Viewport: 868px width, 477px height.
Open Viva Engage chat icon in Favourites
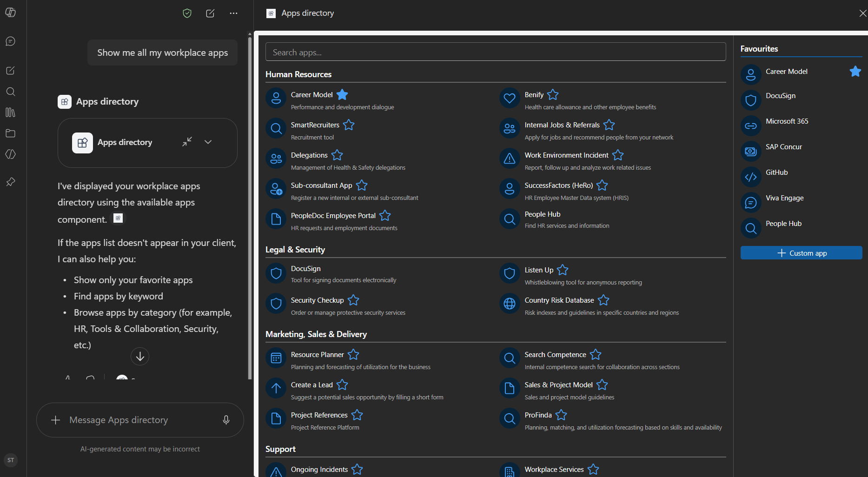(751, 202)
